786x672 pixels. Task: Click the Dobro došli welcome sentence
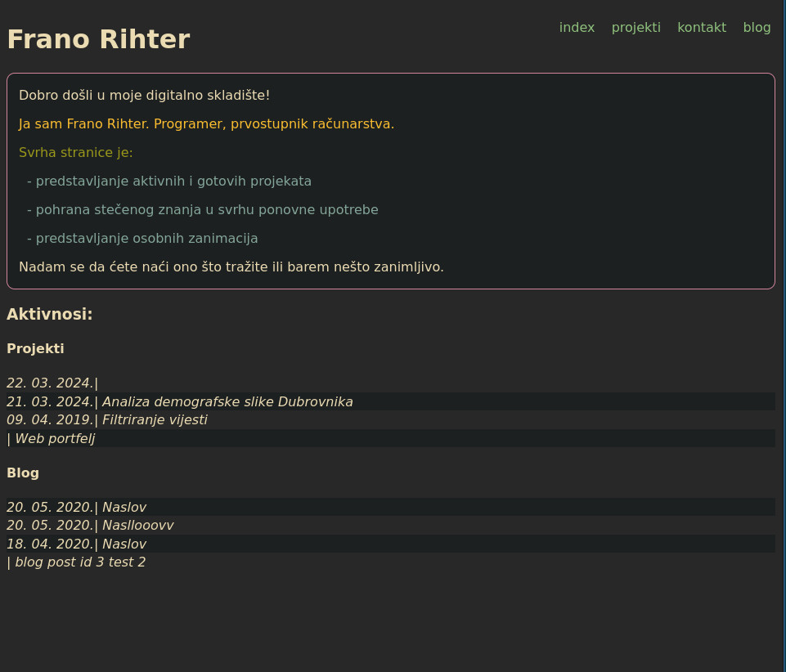(x=144, y=96)
